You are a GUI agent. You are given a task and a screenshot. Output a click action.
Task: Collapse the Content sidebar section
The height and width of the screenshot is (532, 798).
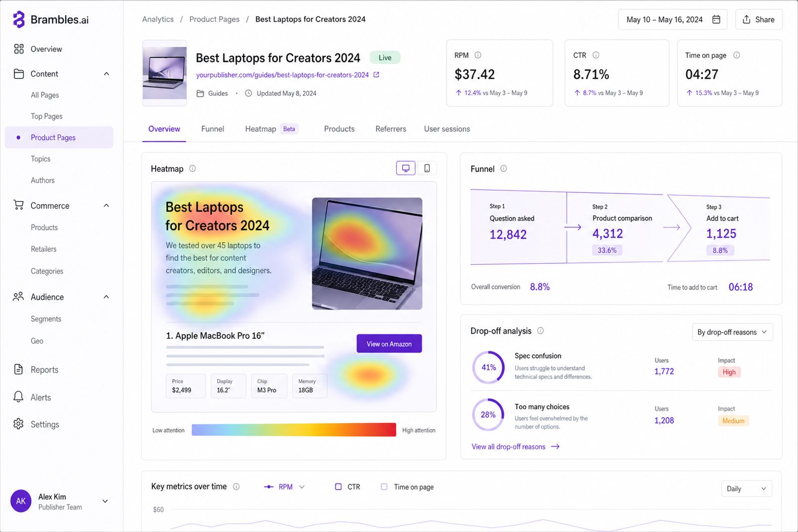click(x=106, y=74)
